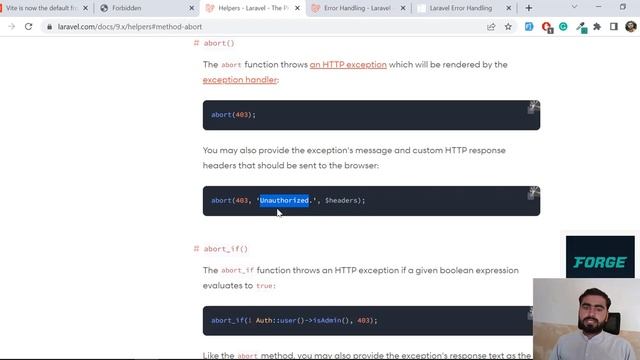Copy the abort Unauthorized code snippet
The height and width of the screenshot is (360, 640).
click(533, 193)
